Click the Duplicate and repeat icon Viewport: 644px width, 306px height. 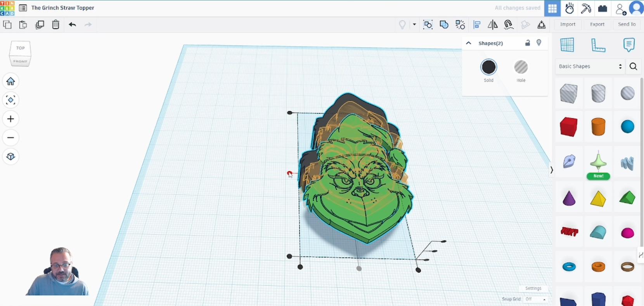(x=40, y=25)
